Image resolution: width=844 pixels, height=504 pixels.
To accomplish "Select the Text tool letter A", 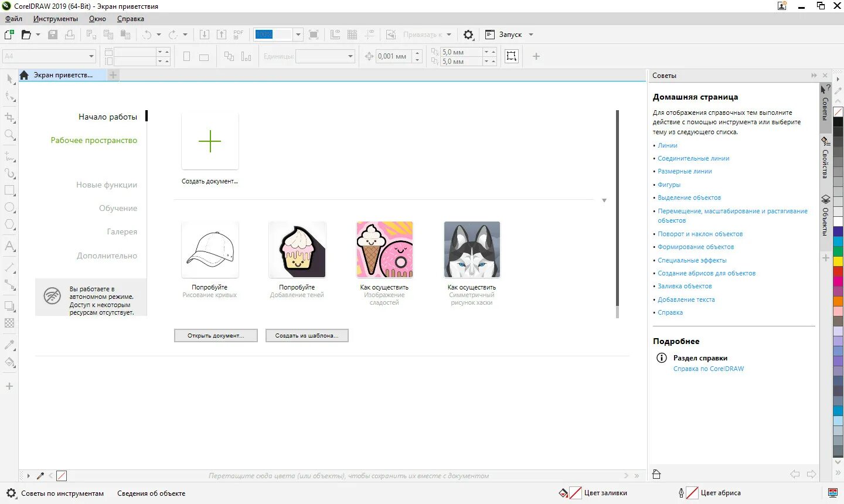I will click(x=9, y=246).
